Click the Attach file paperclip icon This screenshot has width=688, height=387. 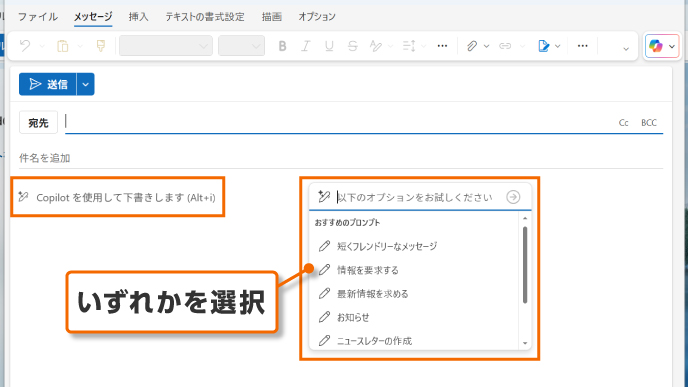[472, 46]
